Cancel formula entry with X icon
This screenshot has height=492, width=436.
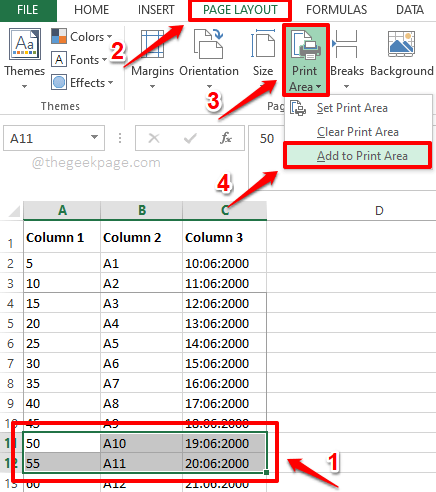click(154, 138)
